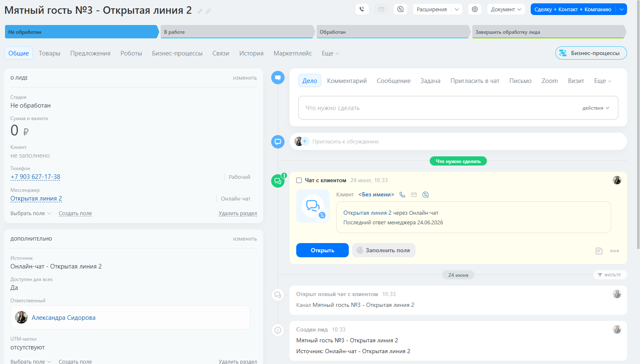Open phone number +7 903 627-17-38 link
This screenshot has height=364, width=640.
(35, 177)
